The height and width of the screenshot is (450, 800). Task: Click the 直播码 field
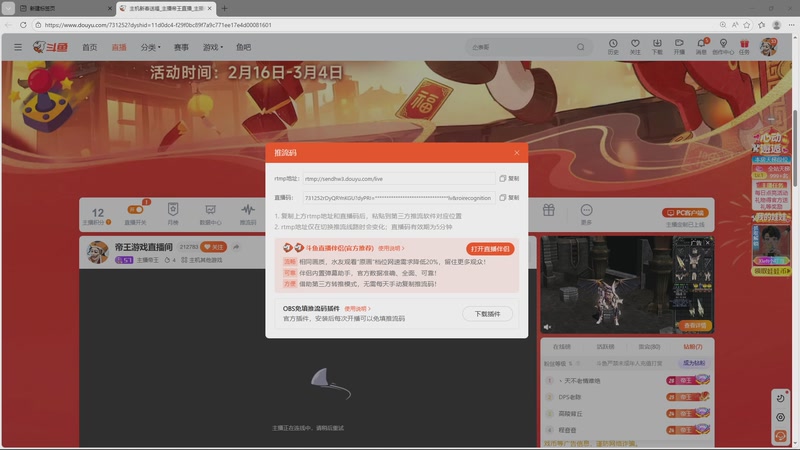399,197
